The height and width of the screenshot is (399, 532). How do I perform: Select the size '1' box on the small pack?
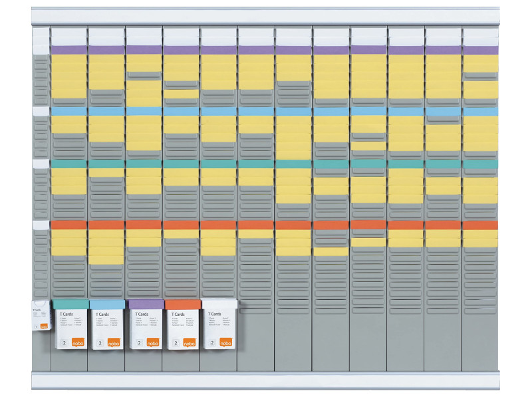pos(37,327)
